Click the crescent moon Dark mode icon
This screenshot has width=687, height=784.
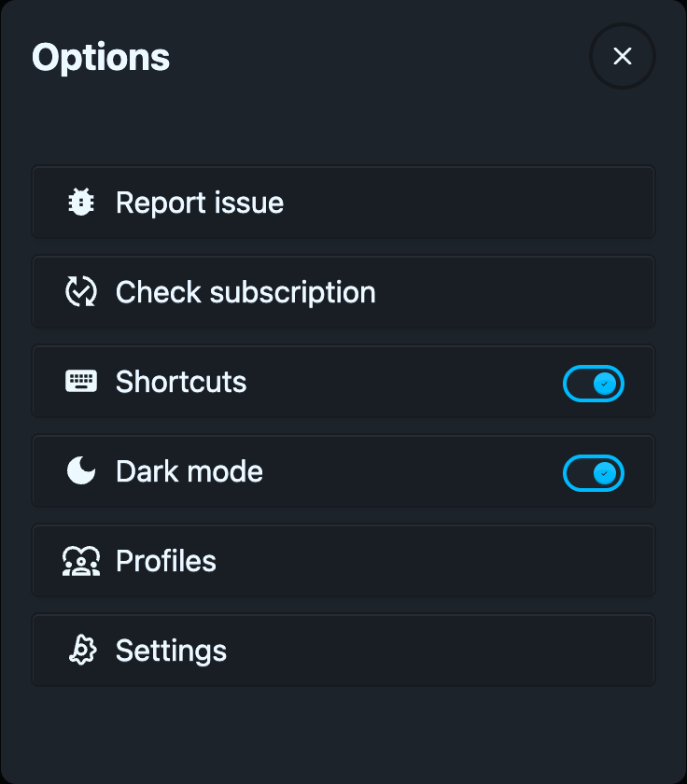81,470
